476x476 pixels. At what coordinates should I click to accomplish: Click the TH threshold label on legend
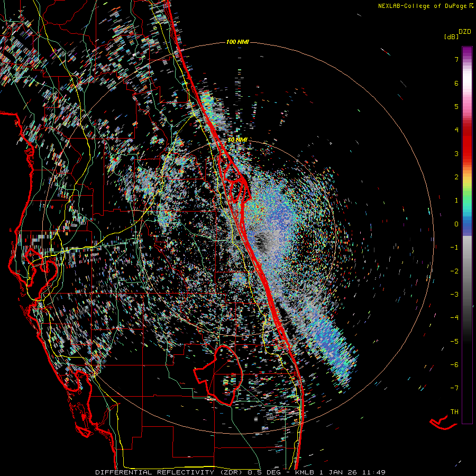click(x=454, y=412)
